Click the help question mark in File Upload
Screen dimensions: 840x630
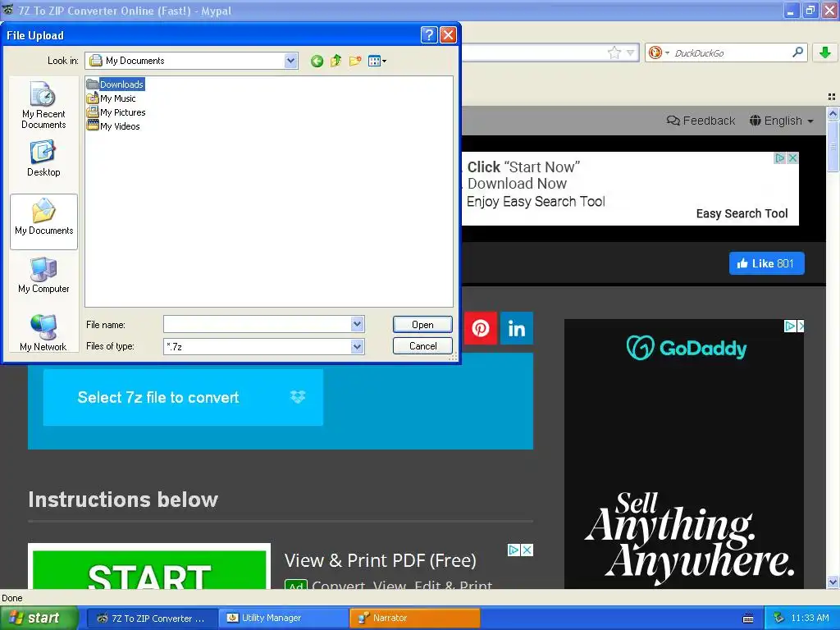click(429, 34)
